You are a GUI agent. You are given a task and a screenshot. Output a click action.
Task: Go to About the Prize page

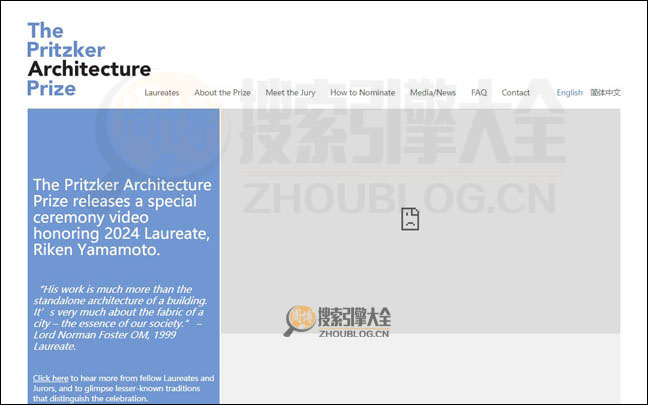click(x=222, y=93)
